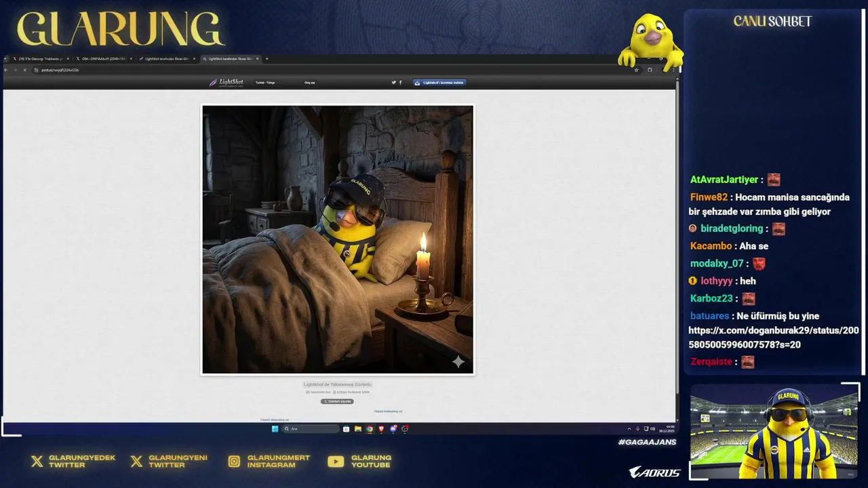Open Discord from the taskbar
The width and height of the screenshot is (868, 488).
(x=393, y=429)
